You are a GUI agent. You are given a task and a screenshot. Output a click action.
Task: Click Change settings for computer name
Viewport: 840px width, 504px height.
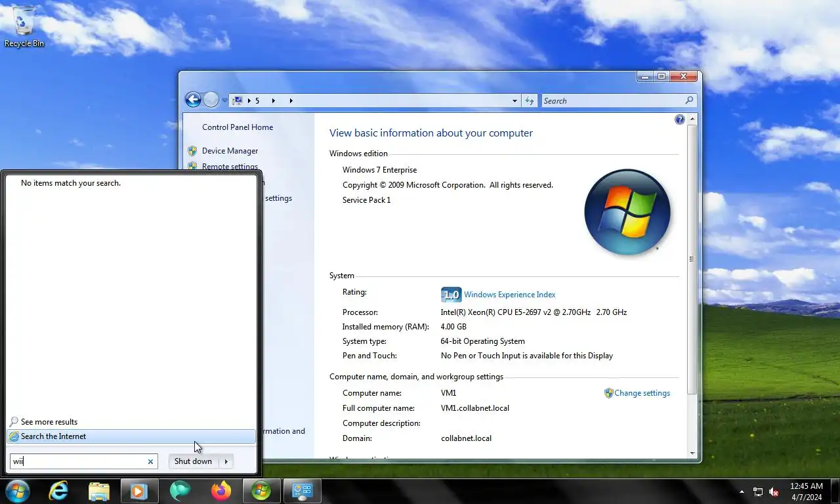(642, 393)
